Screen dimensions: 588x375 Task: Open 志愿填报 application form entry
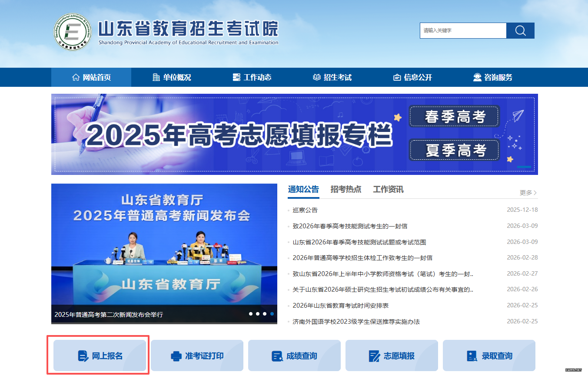(x=392, y=356)
